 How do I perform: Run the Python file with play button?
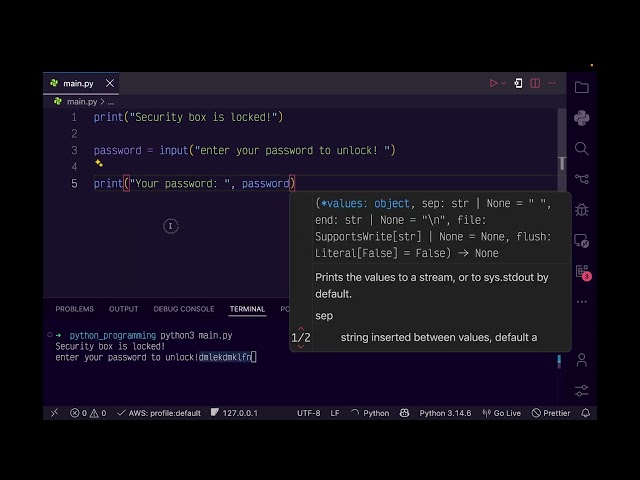point(493,83)
